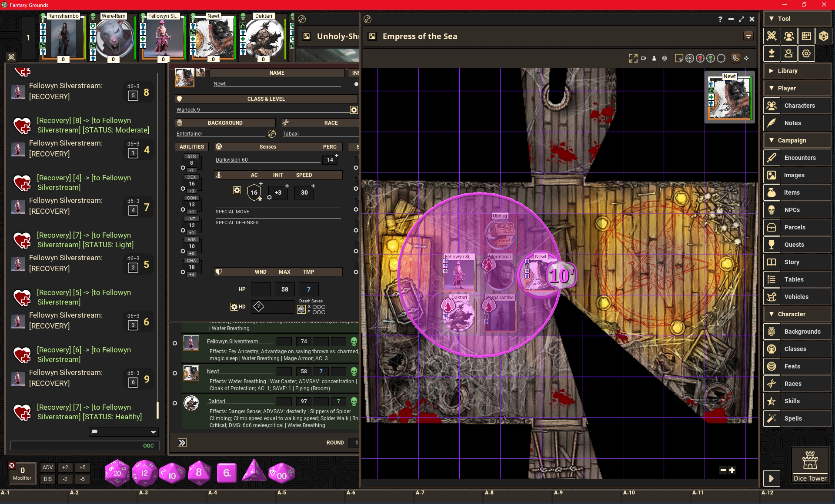Toggle the radio circle beside Fellowyn Silverstream entry

[175, 343]
